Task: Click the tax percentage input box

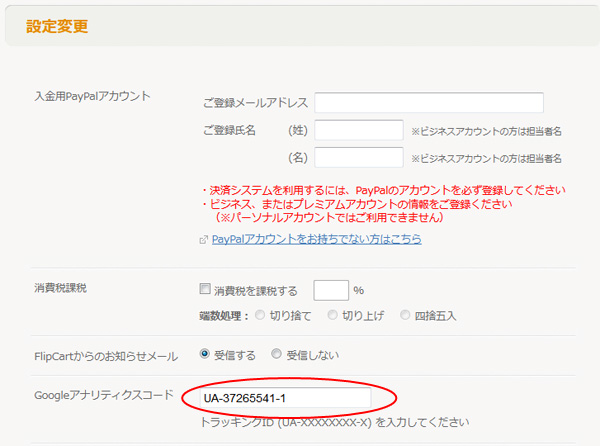Action: pos(330,290)
